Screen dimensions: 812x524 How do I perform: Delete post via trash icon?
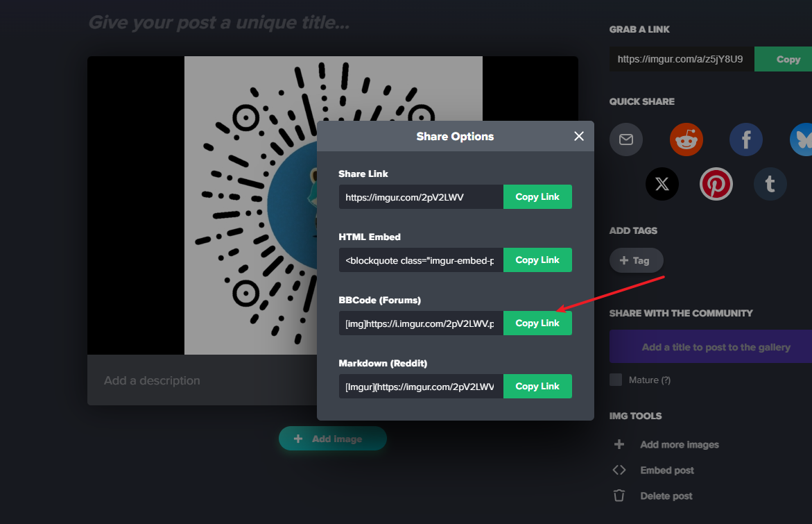[619, 496]
